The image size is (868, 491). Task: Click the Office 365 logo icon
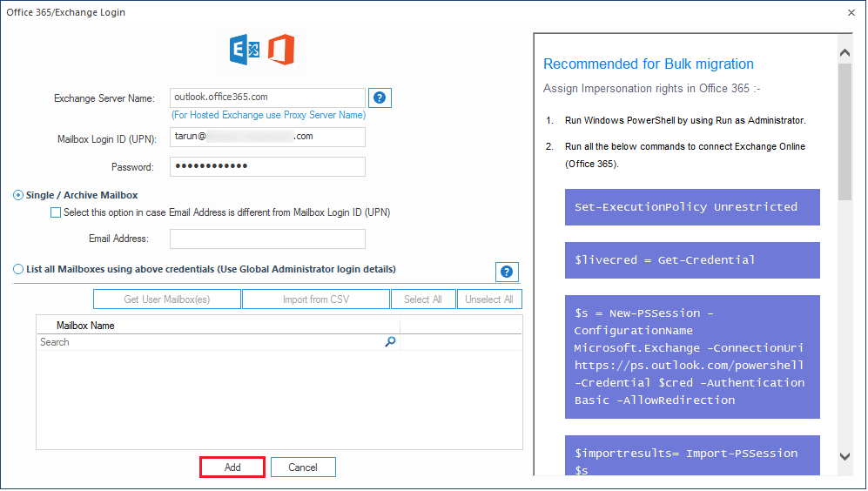281,50
